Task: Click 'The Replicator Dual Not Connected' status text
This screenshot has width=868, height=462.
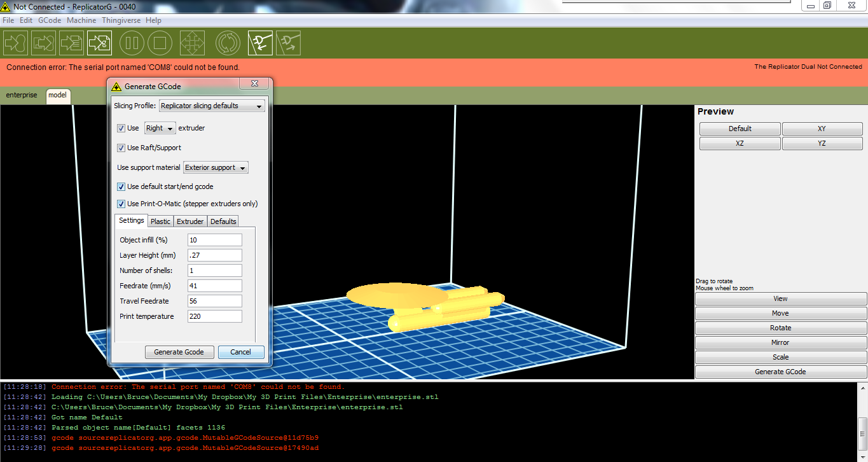Action: 808,66
